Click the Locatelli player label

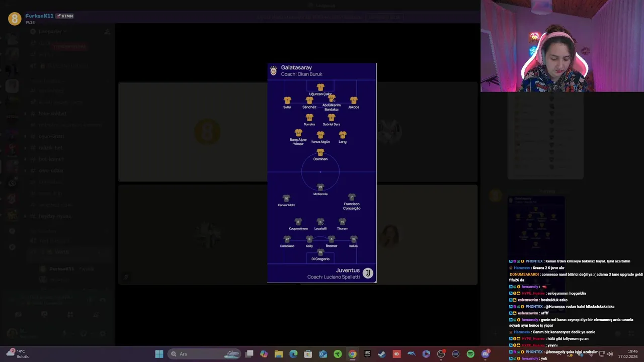point(320,229)
